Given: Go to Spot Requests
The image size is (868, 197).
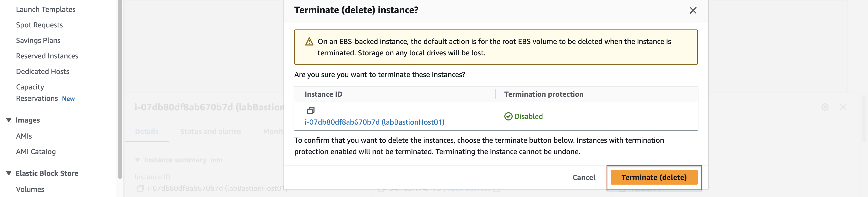Looking at the screenshot, I should [x=39, y=25].
